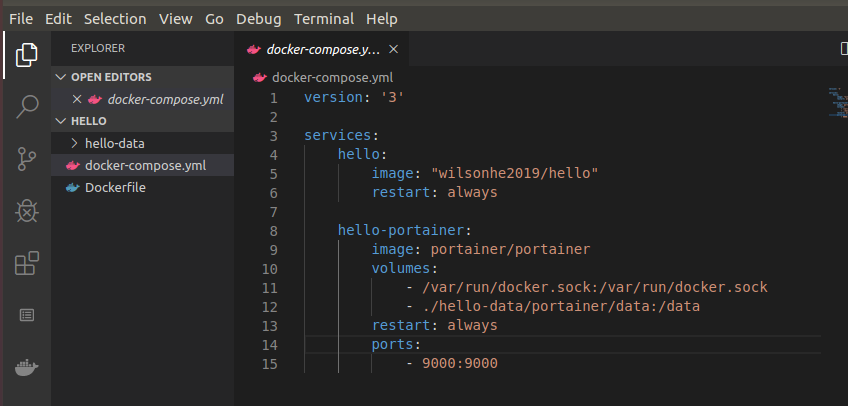848x406 pixels.
Task: Open the Source Control view icon
Action: pyautogui.click(x=26, y=159)
